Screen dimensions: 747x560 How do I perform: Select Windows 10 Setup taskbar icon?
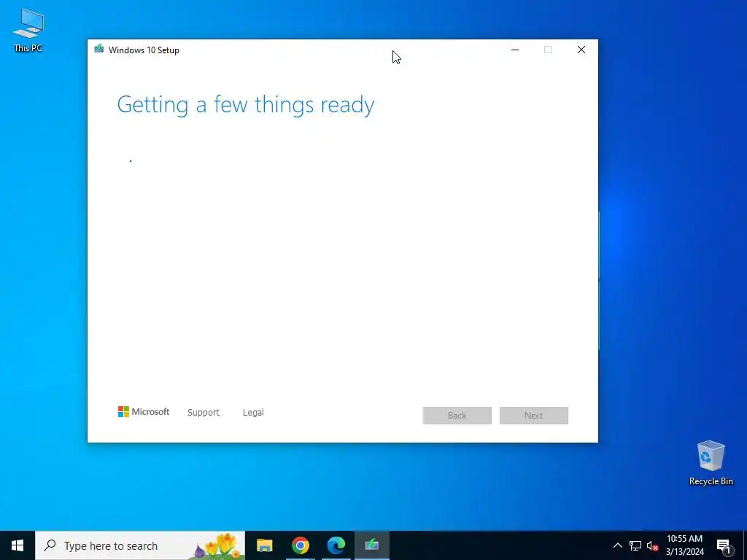(x=372, y=545)
